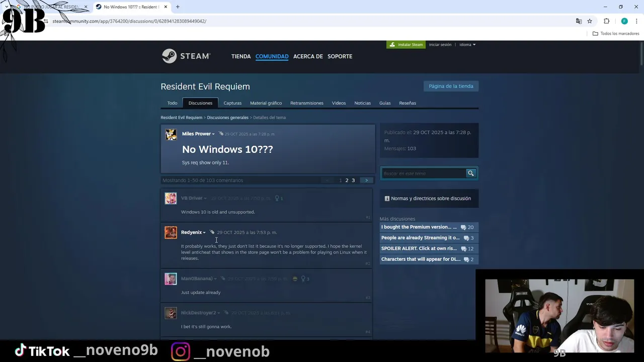Image resolution: width=644 pixels, height=362 pixels.
Task: Open Redyenix's avatar
Action: point(171,232)
